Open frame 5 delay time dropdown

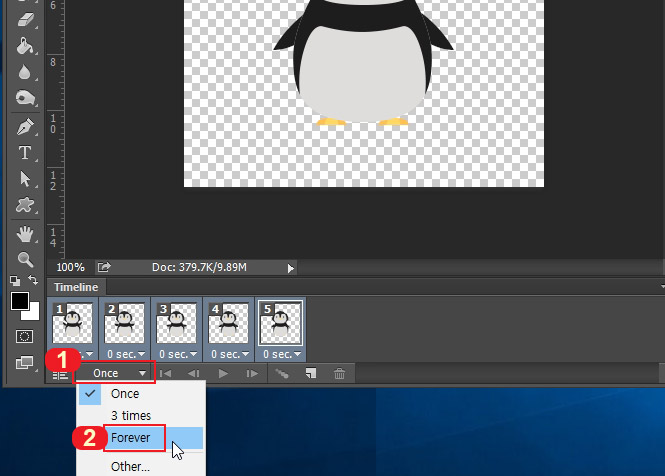282,354
